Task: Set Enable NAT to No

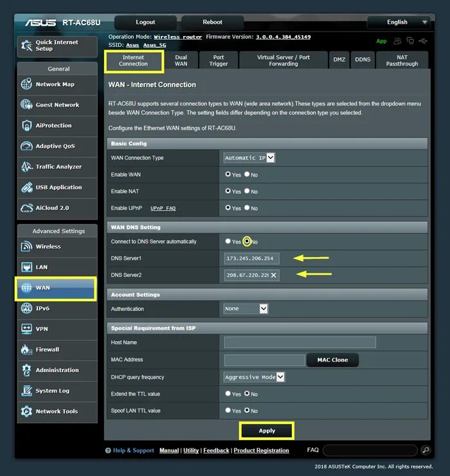Action: (x=247, y=191)
